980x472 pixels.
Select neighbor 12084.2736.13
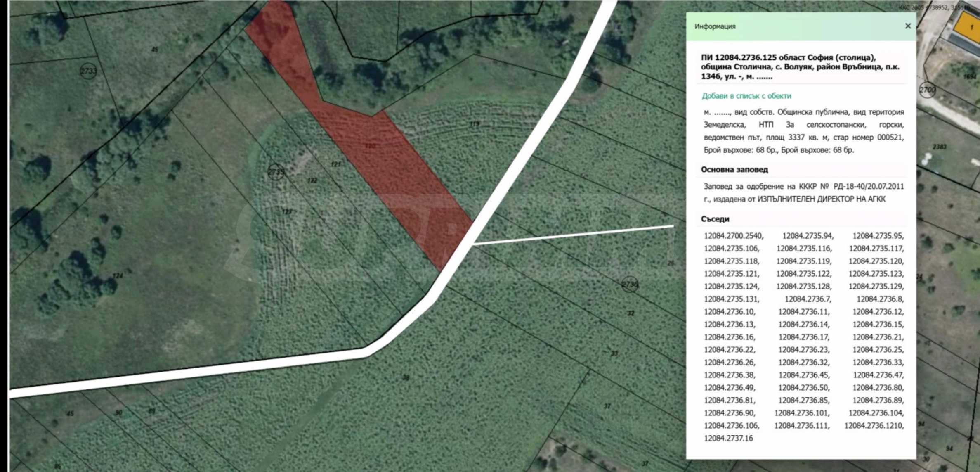point(730,324)
